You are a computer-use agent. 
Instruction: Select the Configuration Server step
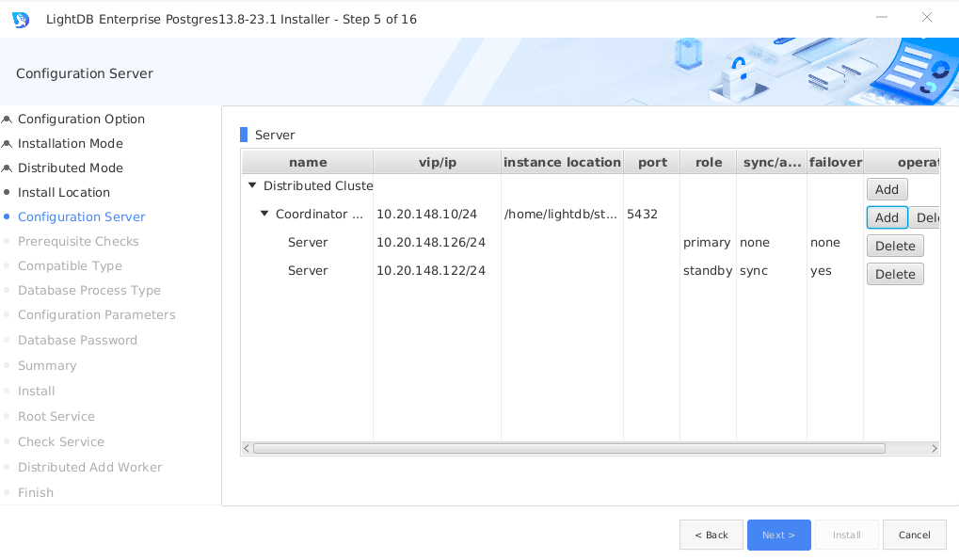pyautogui.click(x=81, y=217)
